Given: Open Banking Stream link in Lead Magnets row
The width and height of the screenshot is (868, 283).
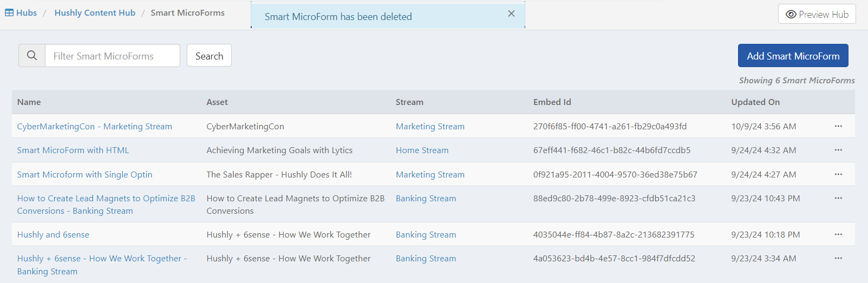Looking at the screenshot, I should (426, 199).
